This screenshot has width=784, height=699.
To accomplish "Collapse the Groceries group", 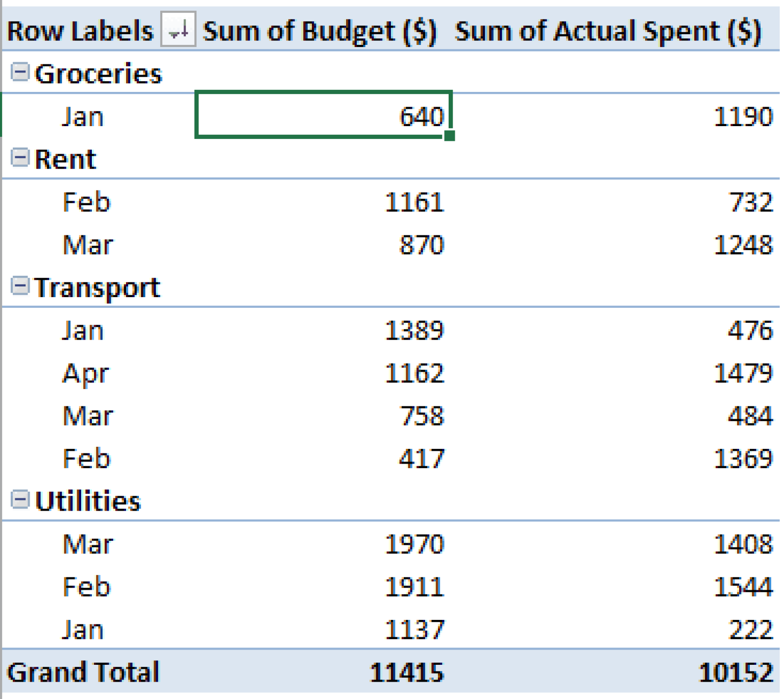I will [x=20, y=72].
